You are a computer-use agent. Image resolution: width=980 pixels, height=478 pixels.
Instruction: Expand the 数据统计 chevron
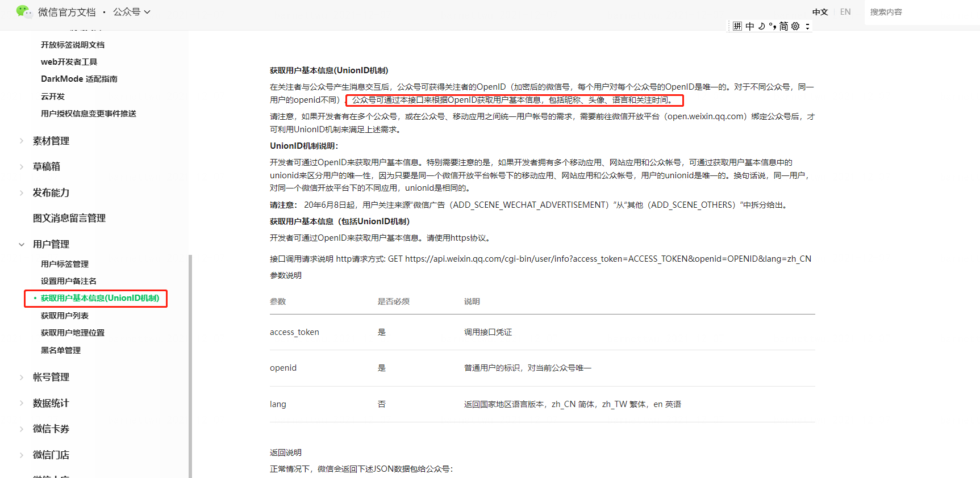(x=22, y=403)
